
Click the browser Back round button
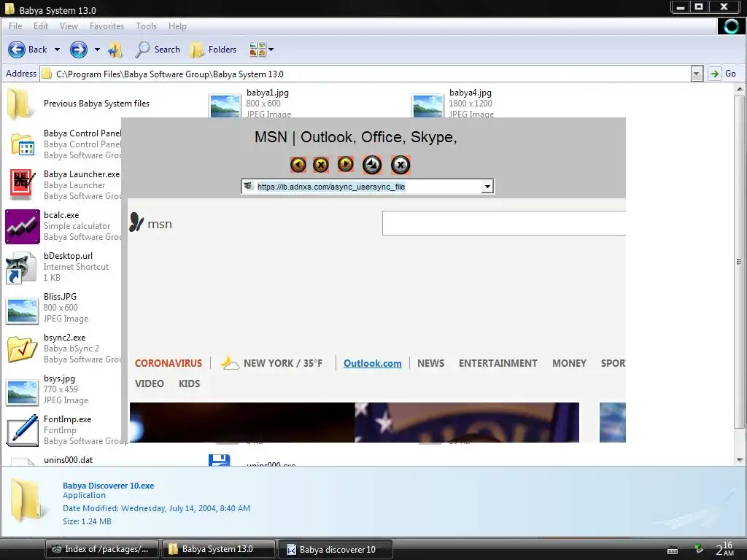[x=298, y=165]
